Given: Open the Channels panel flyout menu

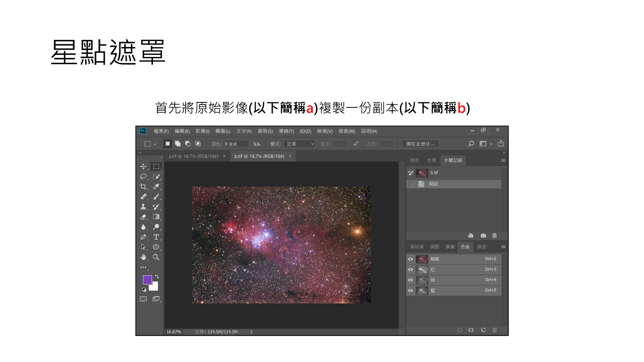Looking at the screenshot, I should click(503, 247).
